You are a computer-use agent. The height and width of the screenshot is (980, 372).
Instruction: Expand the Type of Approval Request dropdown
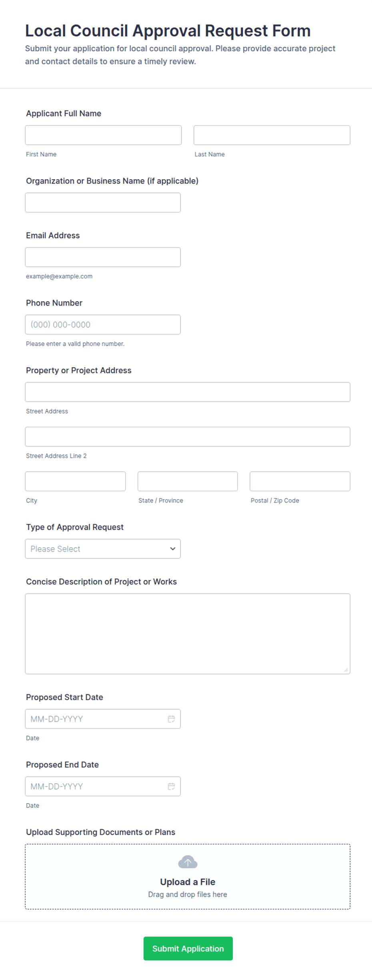103,549
